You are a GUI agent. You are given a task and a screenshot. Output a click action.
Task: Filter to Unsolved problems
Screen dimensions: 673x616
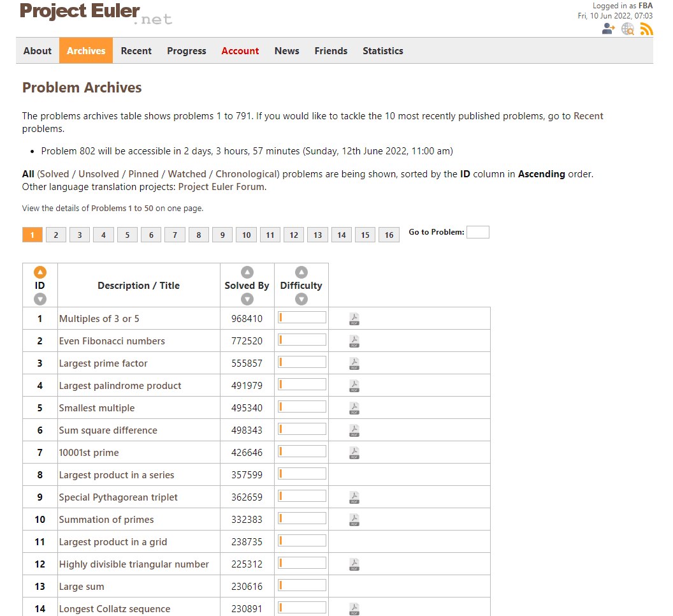pos(99,174)
